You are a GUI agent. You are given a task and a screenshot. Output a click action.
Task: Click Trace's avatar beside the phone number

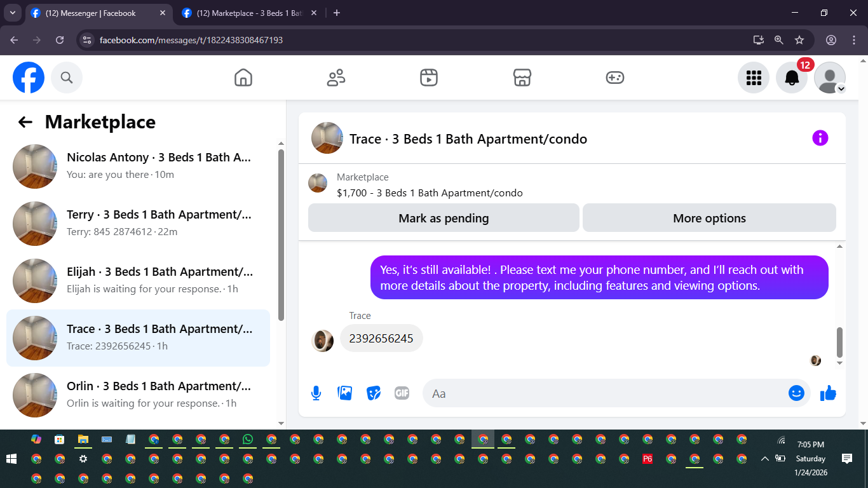tap(323, 341)
